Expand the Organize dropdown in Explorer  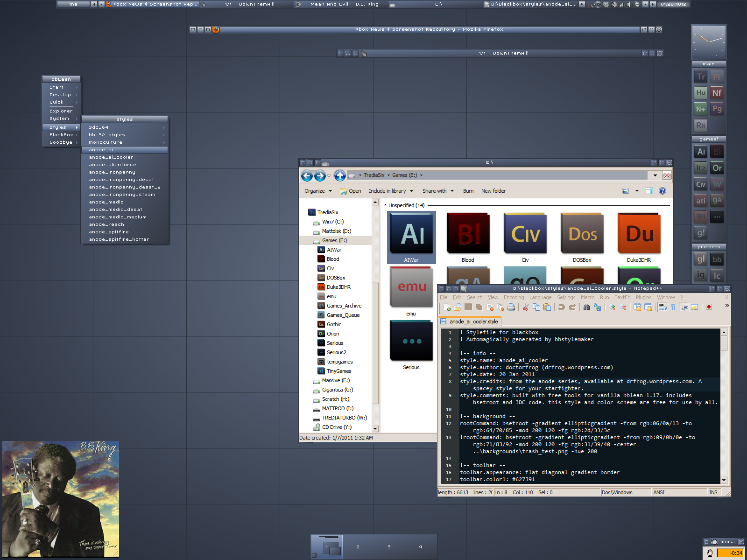pos(318,191)
